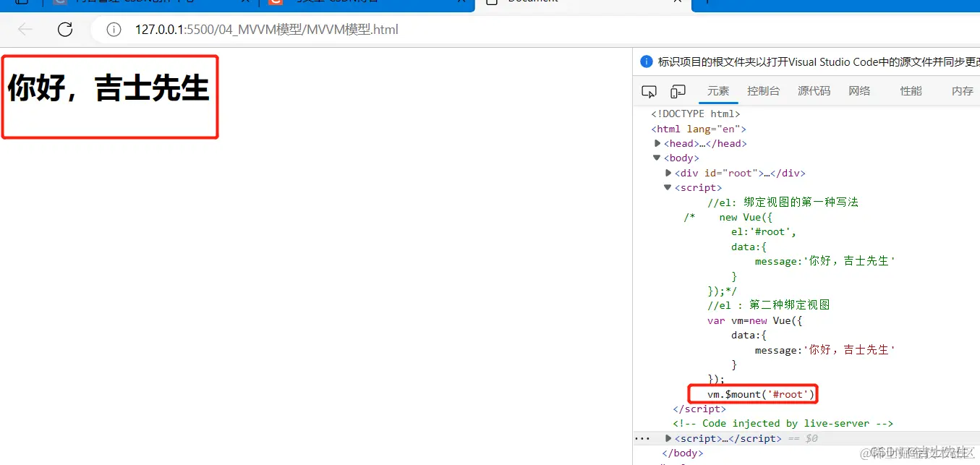Click the three-dots actions beside selected script node

pos(642,438)
